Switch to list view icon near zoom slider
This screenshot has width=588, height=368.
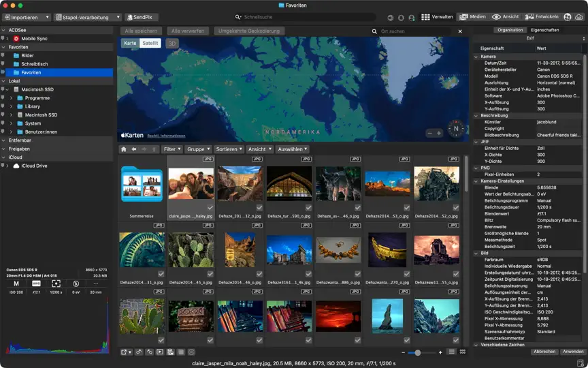point(452,352)
